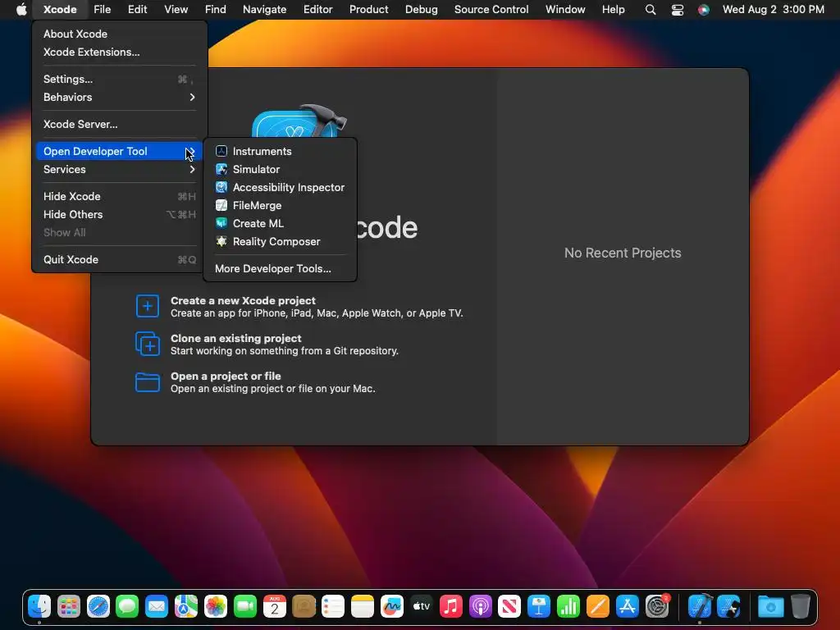The width and height of the screenshot is (840, 630).
Task: Open Reminders from the Dock
Action: pos(333,606)
